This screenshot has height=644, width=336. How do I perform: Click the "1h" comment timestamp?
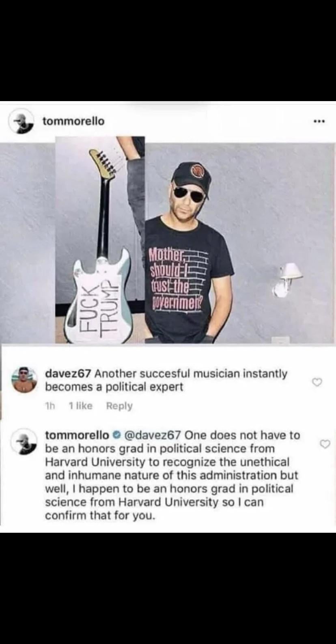(50, 406)
